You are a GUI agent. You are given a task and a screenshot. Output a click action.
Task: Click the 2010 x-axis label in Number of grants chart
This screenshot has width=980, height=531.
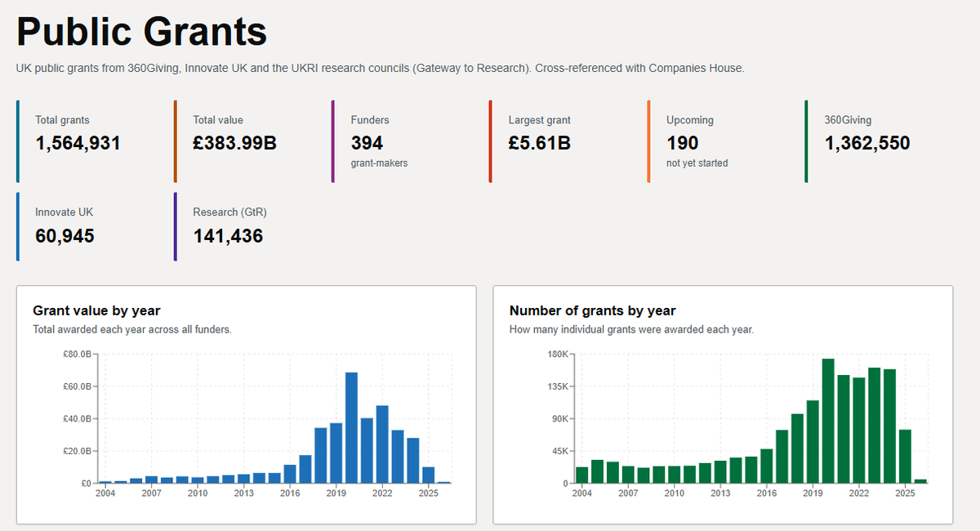point(674,493)
